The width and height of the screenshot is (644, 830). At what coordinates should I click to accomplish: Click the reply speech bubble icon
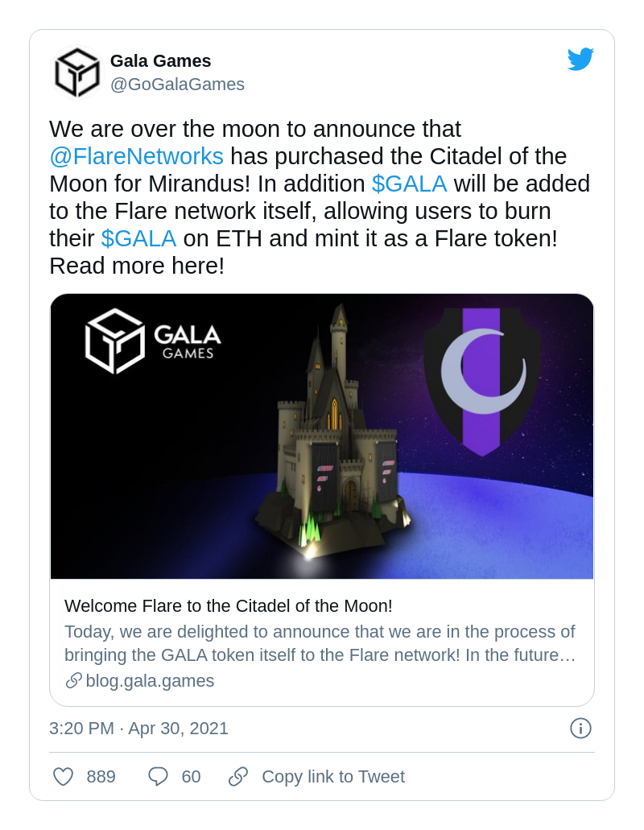159,777
